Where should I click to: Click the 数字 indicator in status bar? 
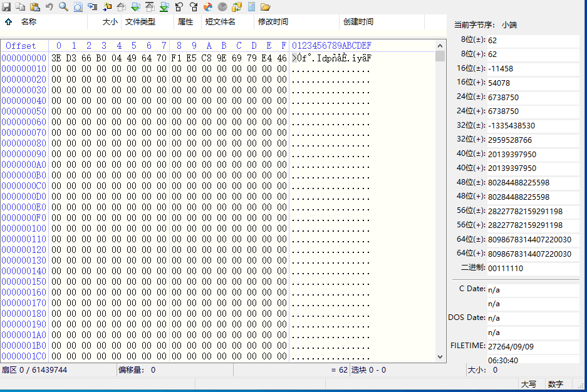(556, 384)
